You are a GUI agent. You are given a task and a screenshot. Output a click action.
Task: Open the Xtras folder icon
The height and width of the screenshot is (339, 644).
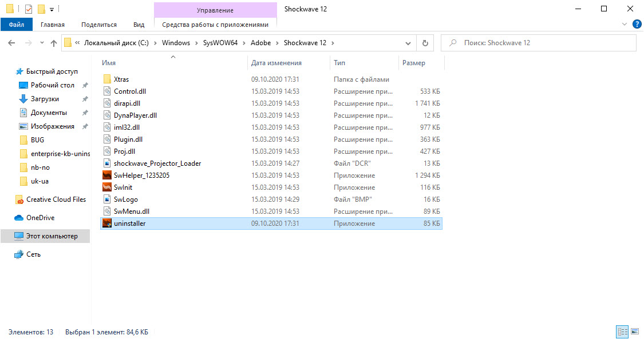pos(107,79)
